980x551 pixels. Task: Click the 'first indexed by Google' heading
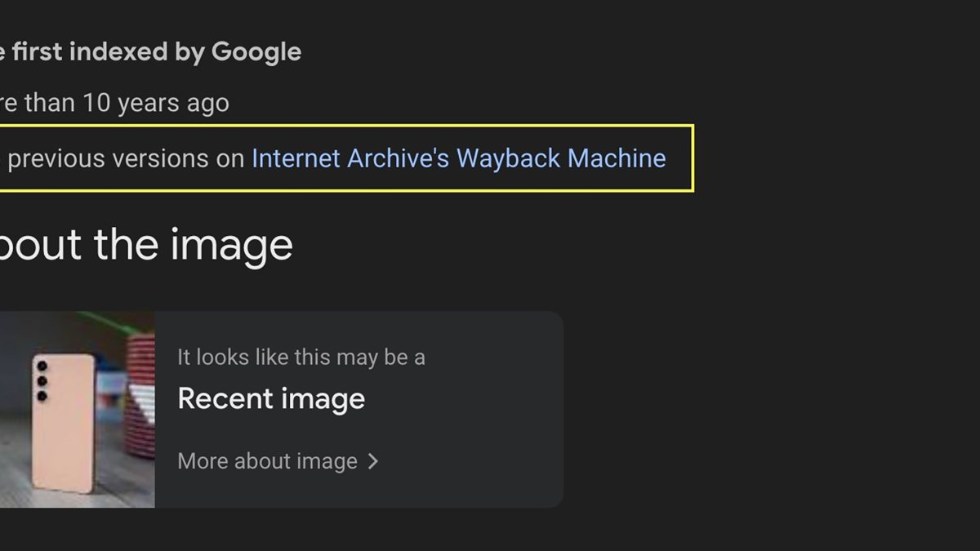[155, 52]
